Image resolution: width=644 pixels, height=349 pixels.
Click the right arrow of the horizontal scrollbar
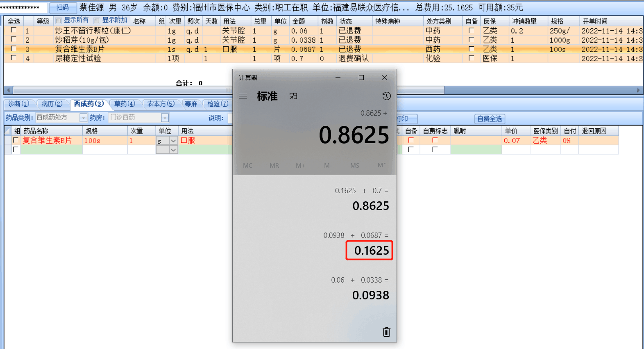pyautogui.click(x=638, y=90)
